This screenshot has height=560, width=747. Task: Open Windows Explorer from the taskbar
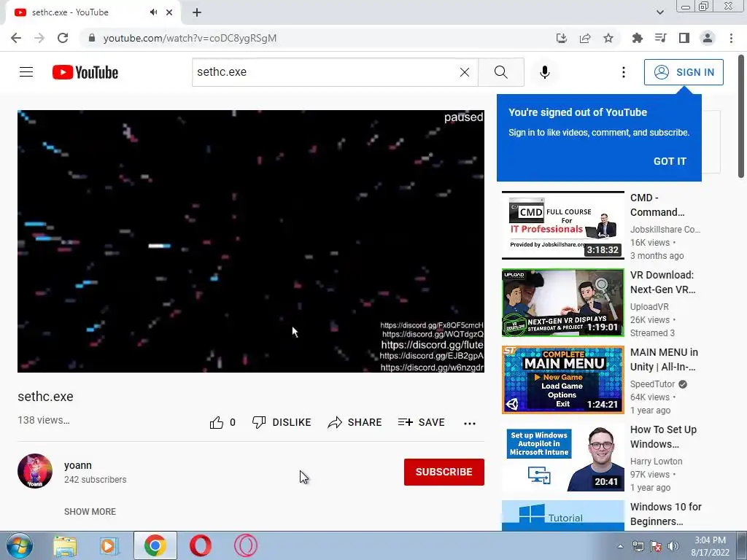(x=65, y=545)
